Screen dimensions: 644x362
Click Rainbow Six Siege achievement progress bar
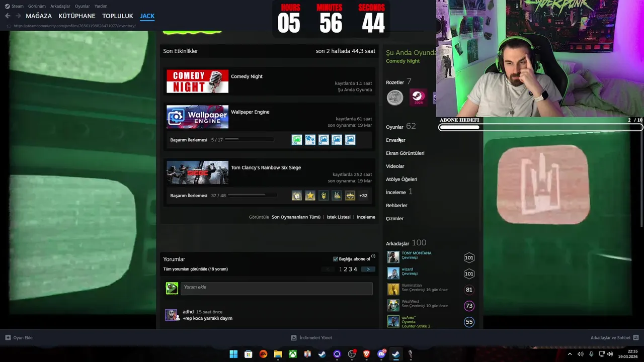(x=252, y=195)
